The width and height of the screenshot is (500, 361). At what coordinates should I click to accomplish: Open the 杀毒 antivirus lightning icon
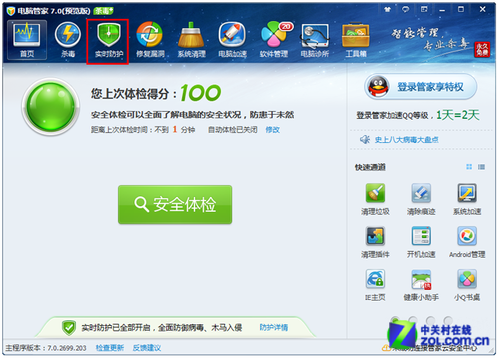coord(68,40)
